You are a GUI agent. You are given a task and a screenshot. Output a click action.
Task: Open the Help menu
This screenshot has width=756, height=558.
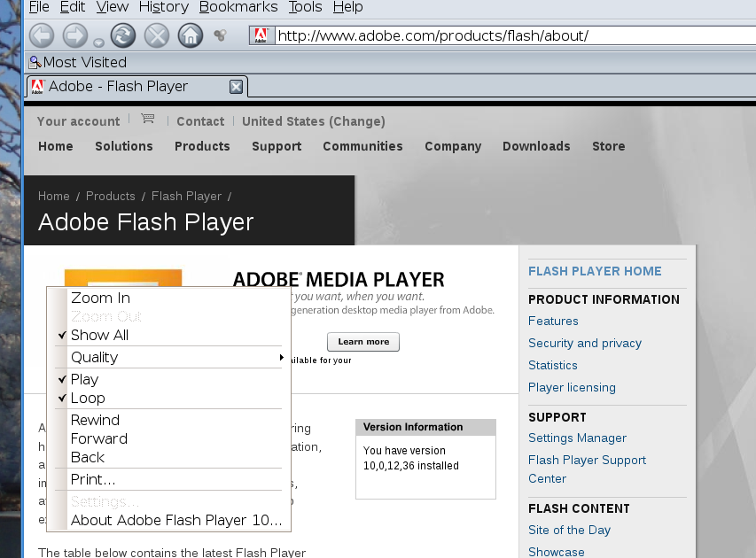pyautogui.click(x=348, y=7)
